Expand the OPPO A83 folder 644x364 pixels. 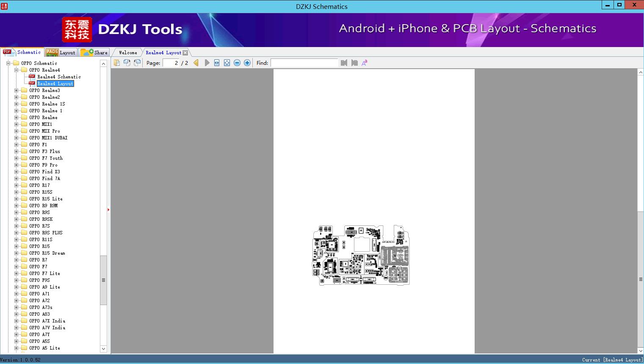pos(17,314)
